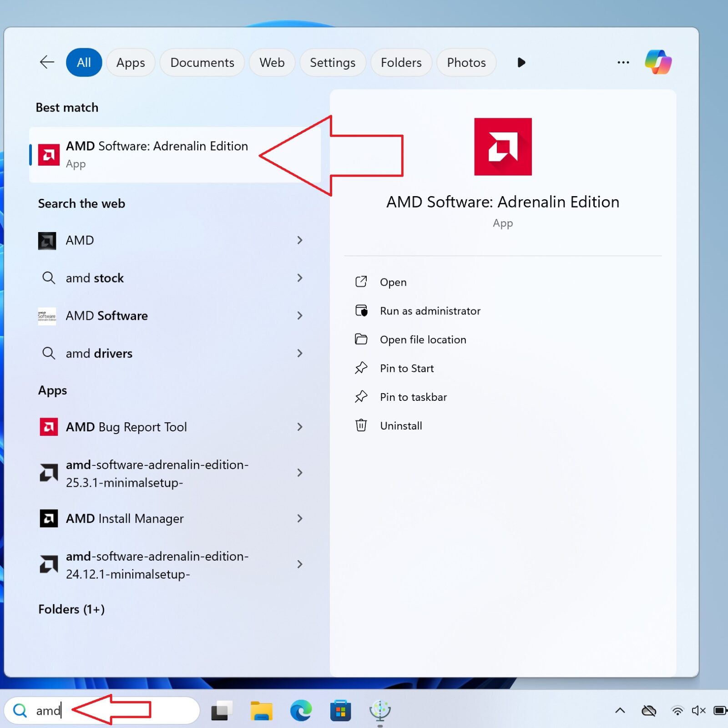Open File Explorer from the taskbar

(261, 710)
